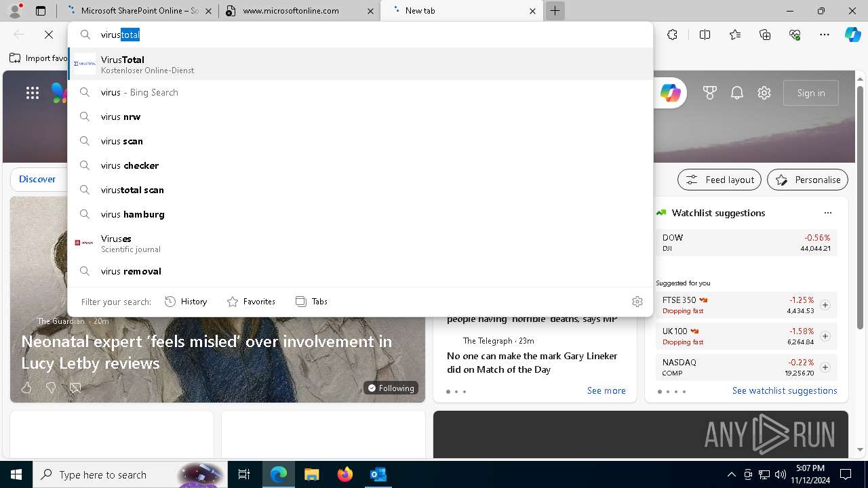Click See watchlist suggestions link
This screenshot has height=488, width=868.
tap(785, 390)
